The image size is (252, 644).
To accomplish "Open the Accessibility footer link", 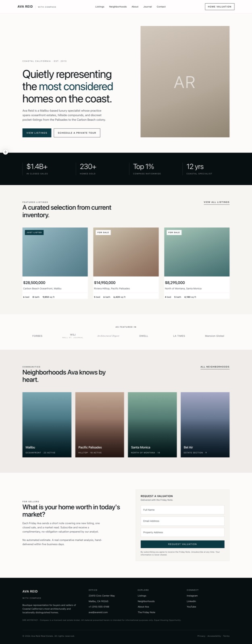I will [x=214, y=636].
